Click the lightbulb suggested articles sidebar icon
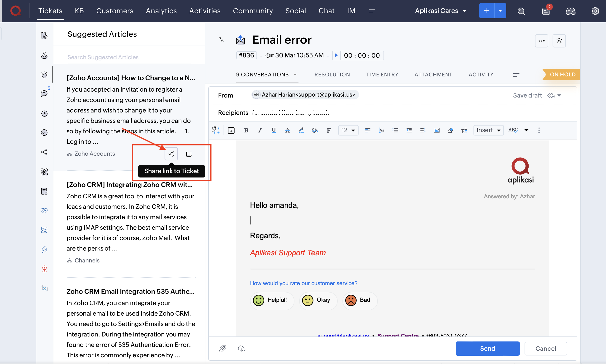 44,75
